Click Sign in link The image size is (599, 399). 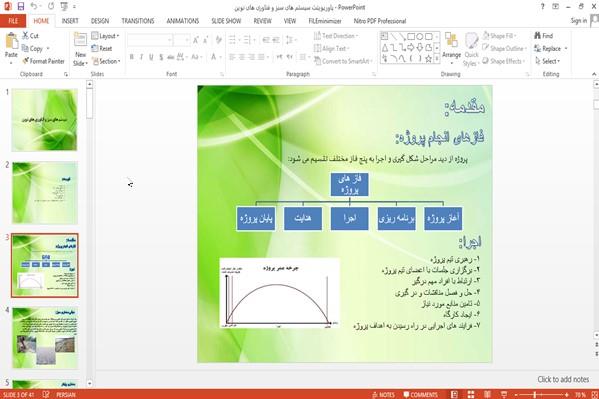coord(579,21)
